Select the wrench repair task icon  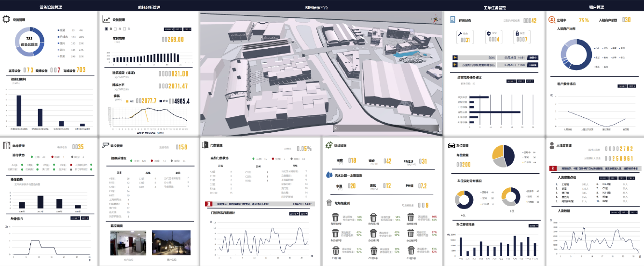[460, 33]
